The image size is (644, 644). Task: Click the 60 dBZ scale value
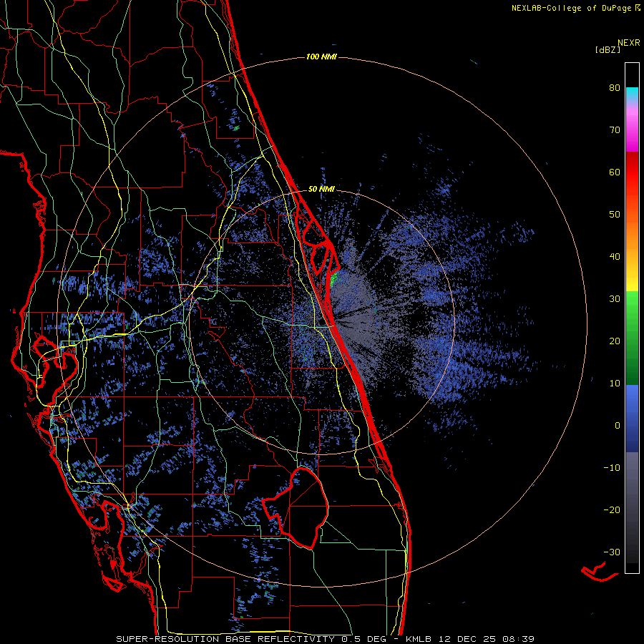pos(615,172)
